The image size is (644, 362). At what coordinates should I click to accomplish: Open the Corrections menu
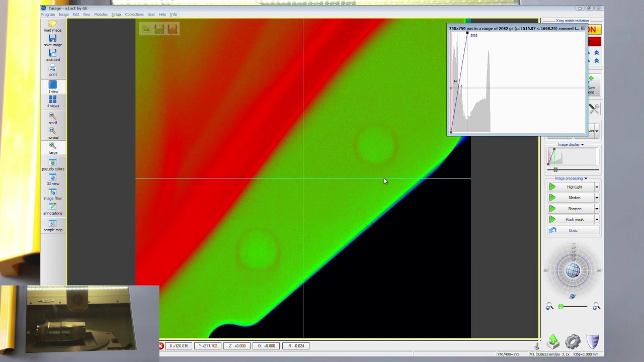pyautogui.click(x=134, y=15)
